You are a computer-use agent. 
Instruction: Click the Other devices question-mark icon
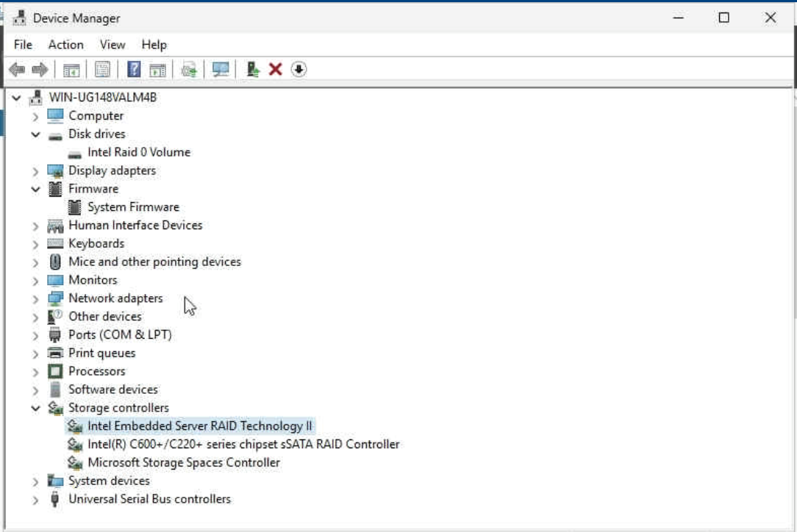(55, 317)
